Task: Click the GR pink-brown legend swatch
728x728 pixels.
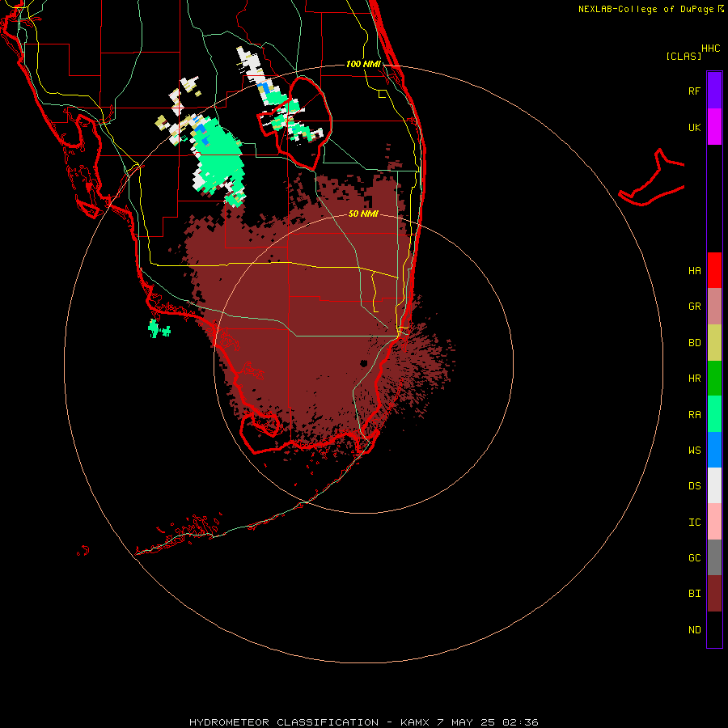Action: tap(714, 306)
